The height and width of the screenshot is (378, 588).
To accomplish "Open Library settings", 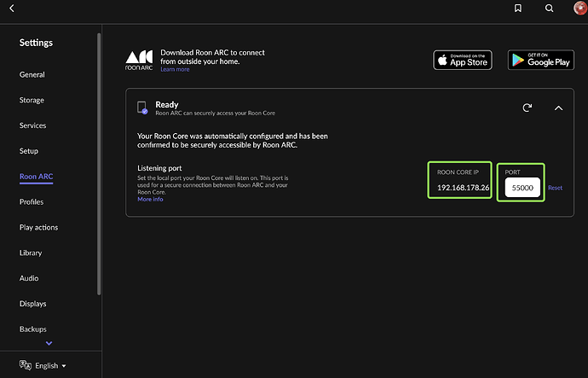I will point(31,253).
